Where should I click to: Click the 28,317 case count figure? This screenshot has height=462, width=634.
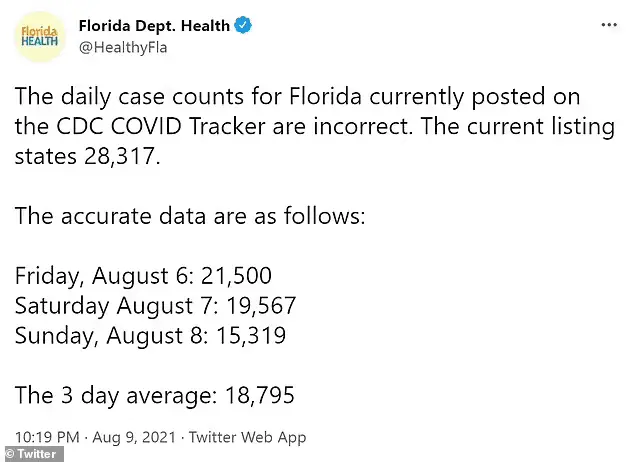118,158
